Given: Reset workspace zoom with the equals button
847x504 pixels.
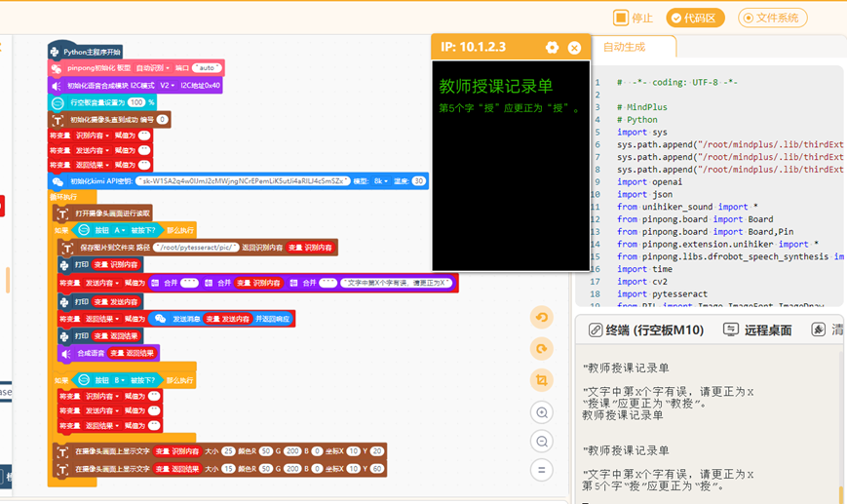Looking at the screenshot, I should (541, 470).
